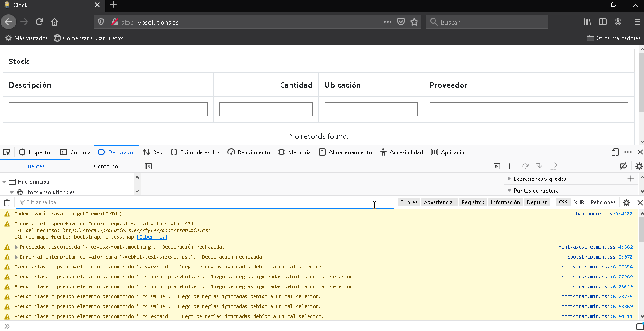This screenshot has width=644, height=331.
Task: Click the Descripción filter input field
Action: [x=108, y=109]
